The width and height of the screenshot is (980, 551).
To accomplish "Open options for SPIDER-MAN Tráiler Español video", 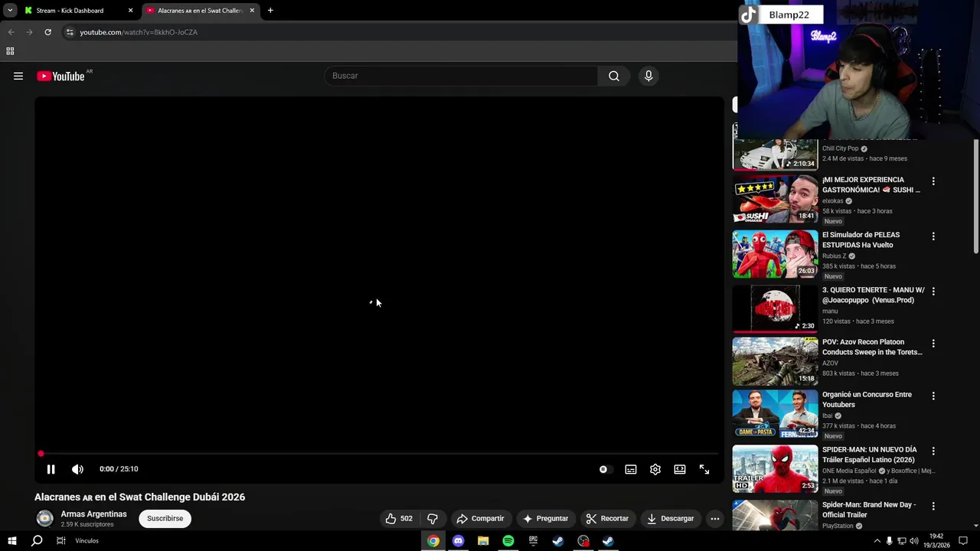I will [x=933, y=452].
